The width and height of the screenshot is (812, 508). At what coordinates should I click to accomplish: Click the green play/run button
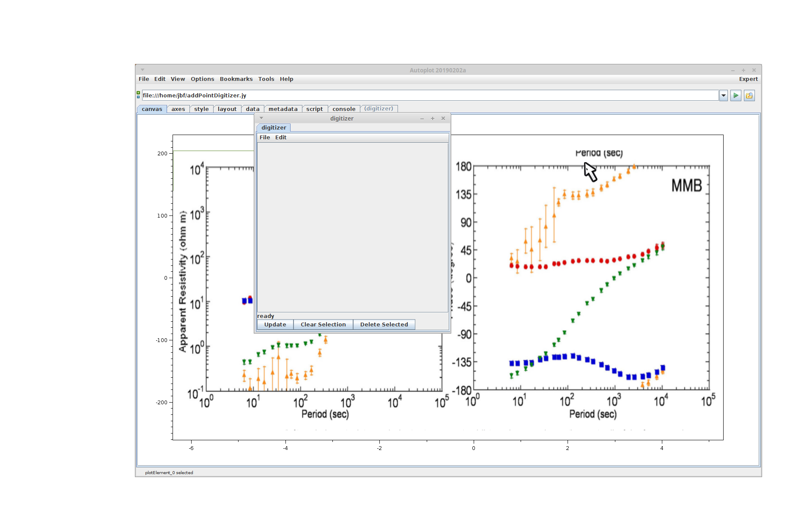pos(735,96)
